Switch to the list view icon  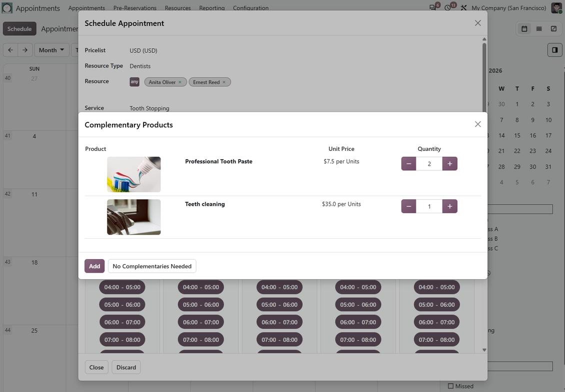coord(539,29)
